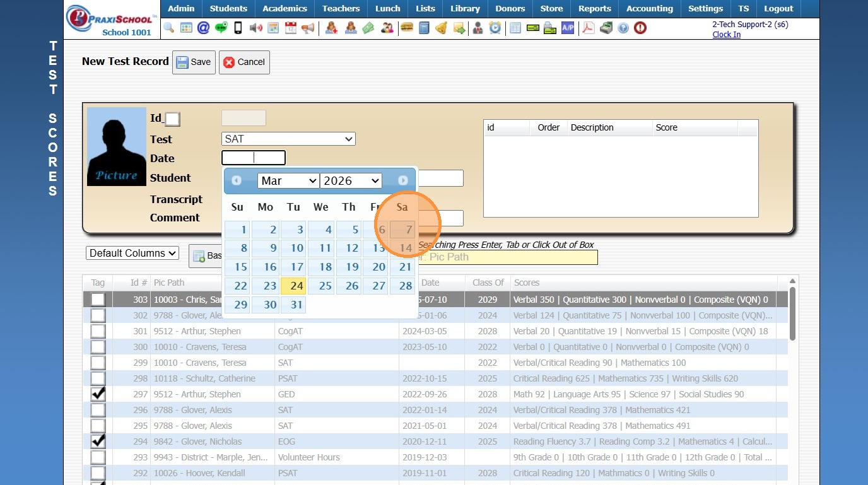Viewport: 868px width, 485px height.
Task: Go to previous month in date picker
Action: click(x=237, y=180)
